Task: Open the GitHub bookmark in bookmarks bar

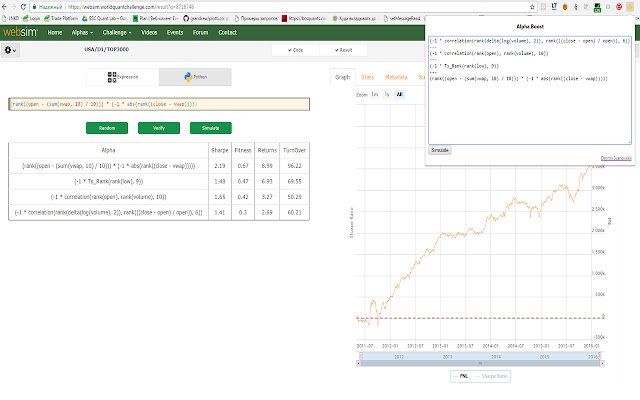Action: (205, 18)
